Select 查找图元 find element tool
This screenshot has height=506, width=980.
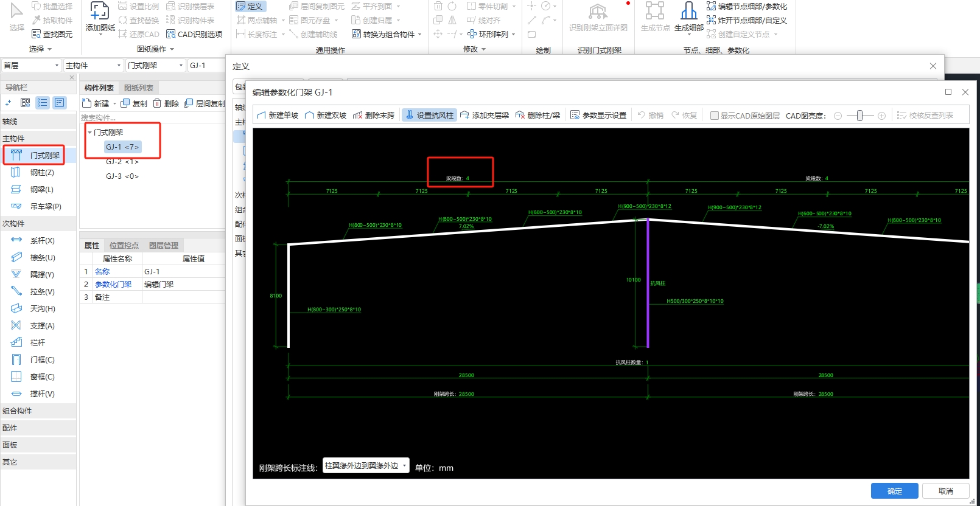(52, 34)
